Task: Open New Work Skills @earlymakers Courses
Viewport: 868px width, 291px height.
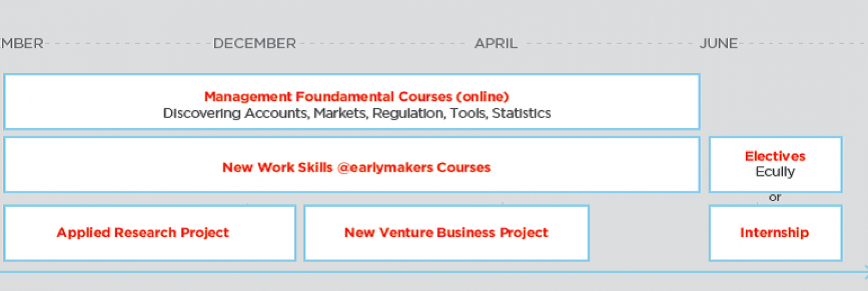Action: [x=356, y=167]
